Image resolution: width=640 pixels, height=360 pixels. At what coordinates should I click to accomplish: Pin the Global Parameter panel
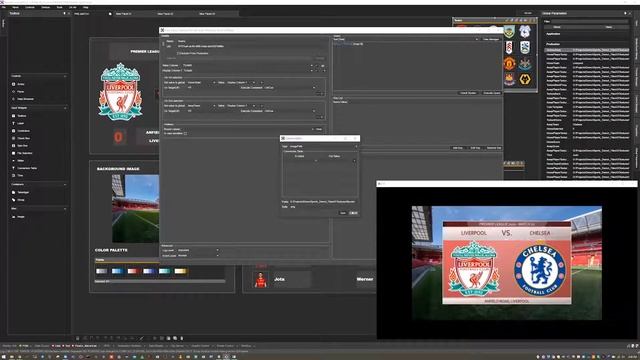(x=625, y=13)
